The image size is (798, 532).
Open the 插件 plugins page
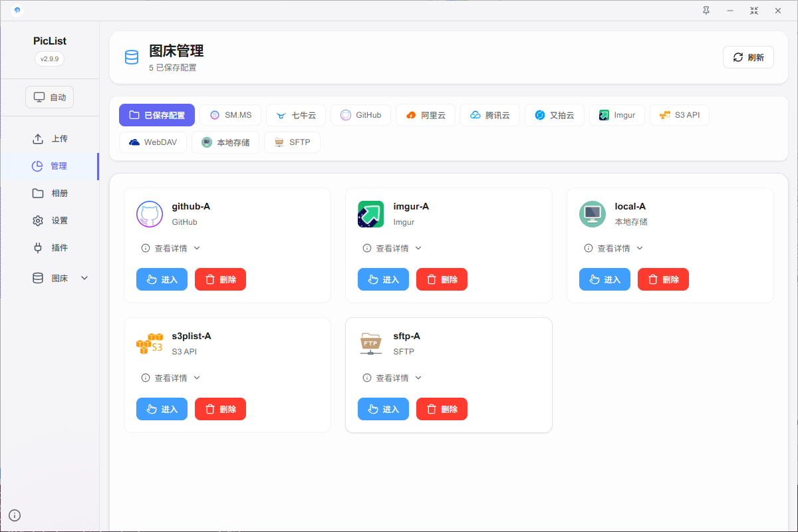pos(50,248)
